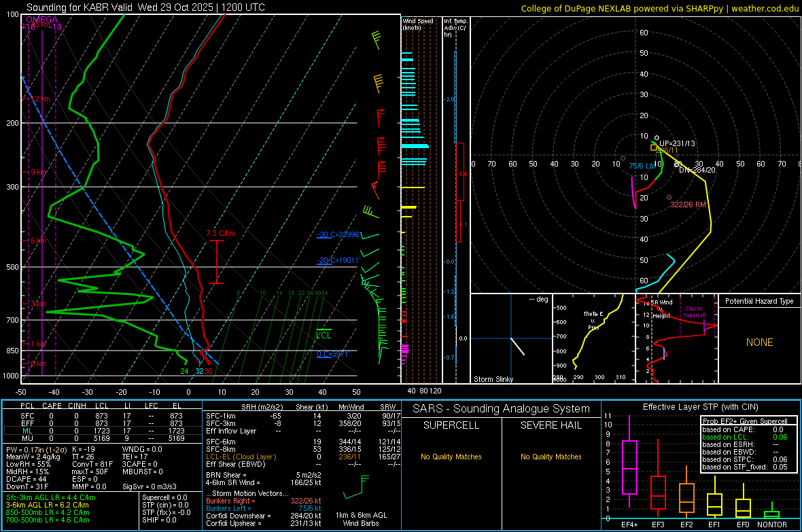Click the Classic Supercell label
Screen dimensions: 802x532
tap(694, 312)
